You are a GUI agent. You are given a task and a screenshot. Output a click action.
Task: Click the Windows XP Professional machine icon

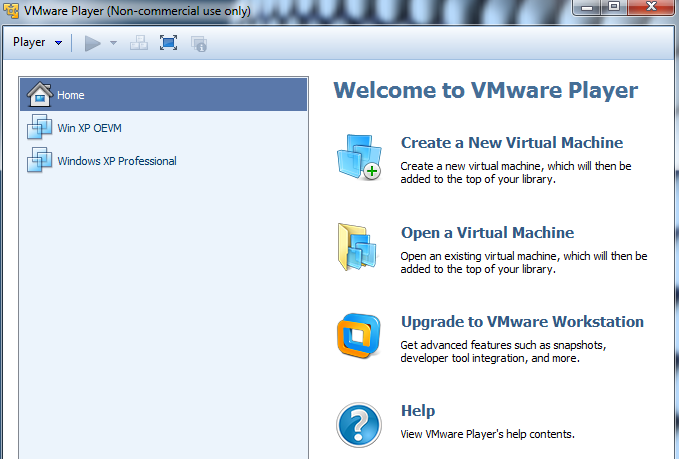click(x=39, y=160)
